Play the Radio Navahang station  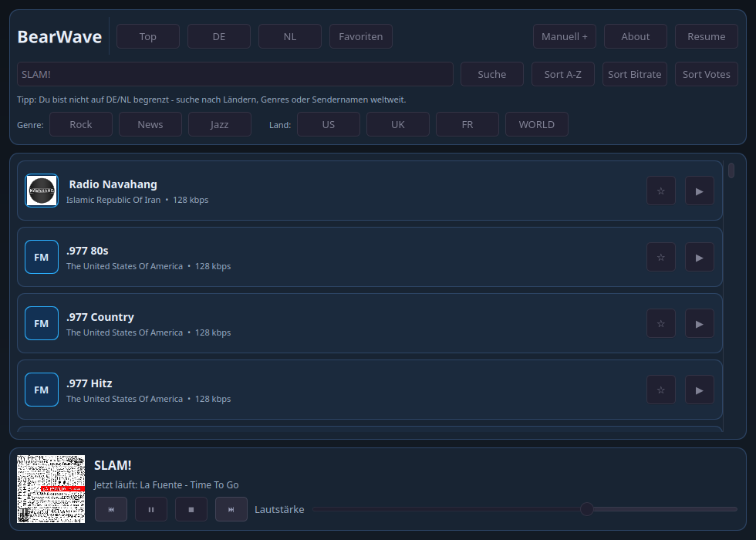699,191
